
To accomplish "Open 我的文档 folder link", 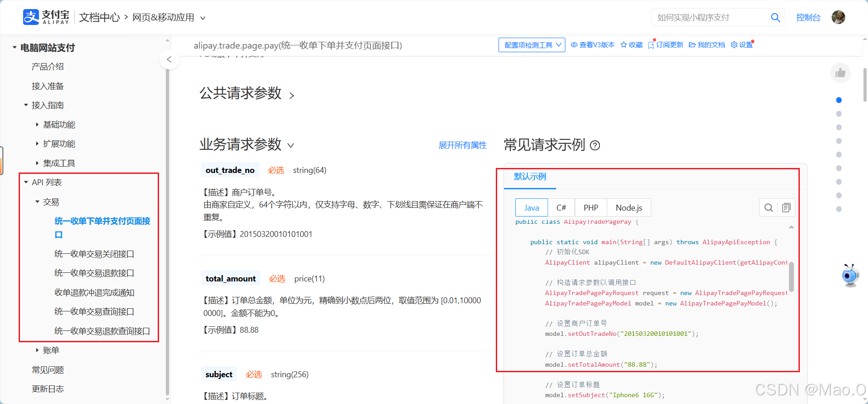I will pyautogui.click(x=707, y=45).
